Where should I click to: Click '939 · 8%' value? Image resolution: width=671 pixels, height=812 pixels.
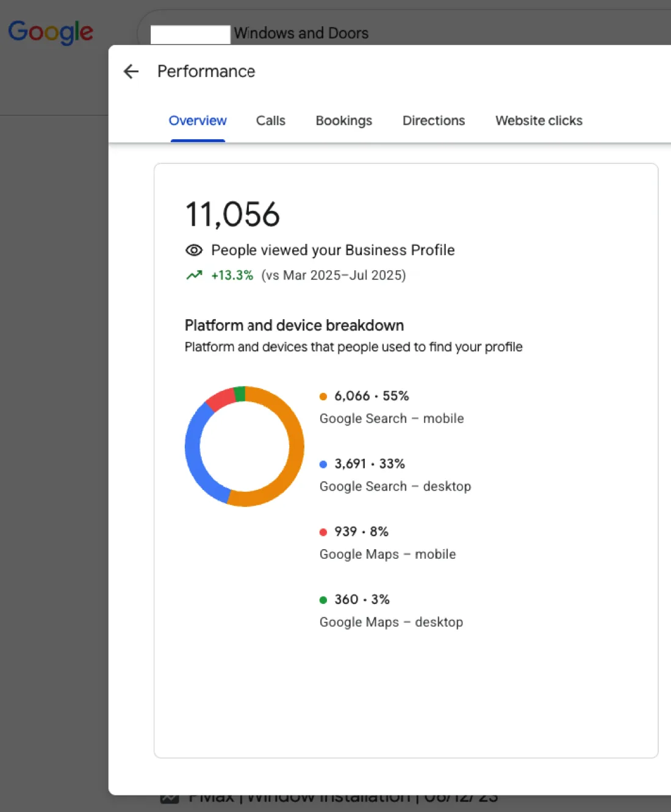coord(361,531)
